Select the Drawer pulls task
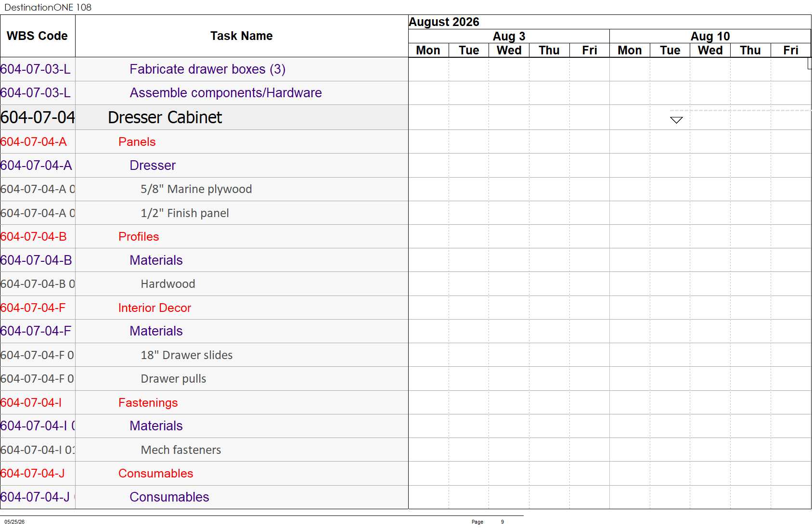The image size is (812, 528). [173, 379]
